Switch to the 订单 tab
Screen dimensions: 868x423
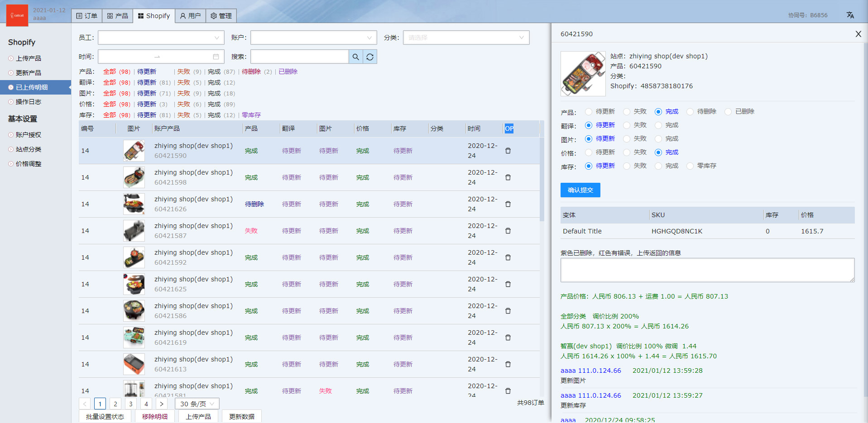click(x=87, y=16)
